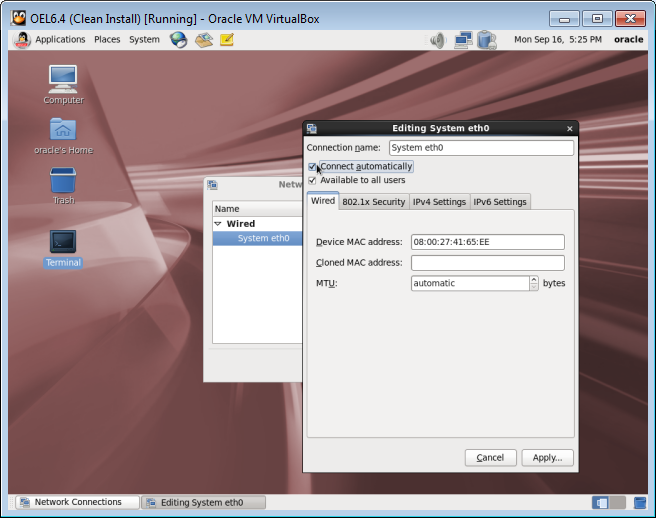Click the Cancel button
Image resolution: width=656 pixels, height=518 pixels.
pyautogui.click(x=490, y=458)
